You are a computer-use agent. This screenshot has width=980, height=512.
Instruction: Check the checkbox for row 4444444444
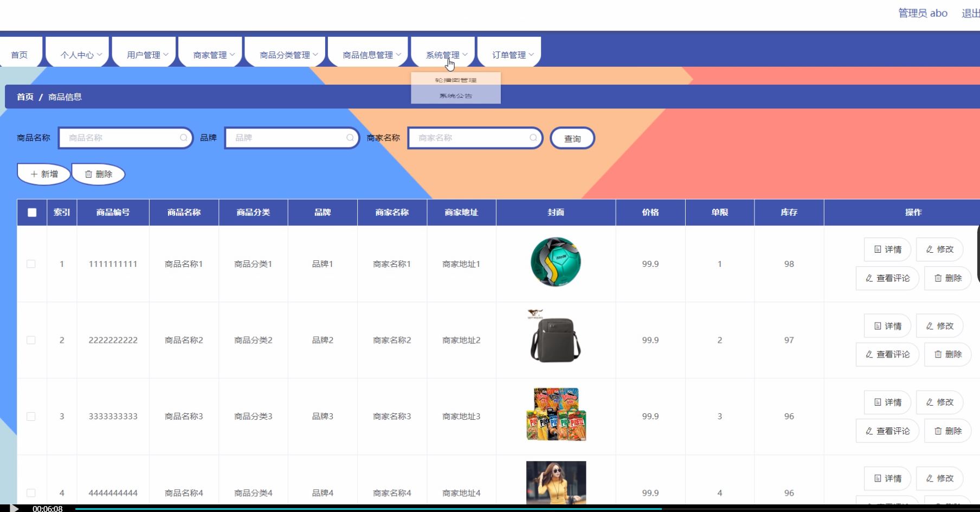click(x=31, y=493)
